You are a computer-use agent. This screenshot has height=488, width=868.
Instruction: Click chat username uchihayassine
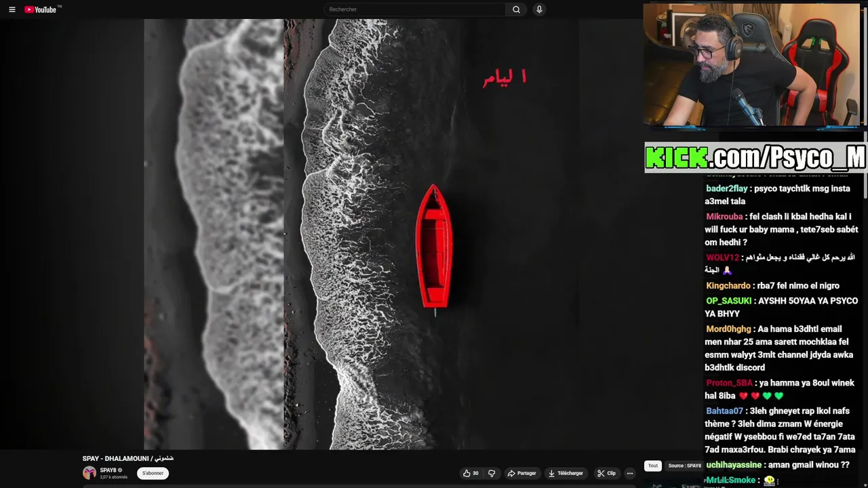734,465
